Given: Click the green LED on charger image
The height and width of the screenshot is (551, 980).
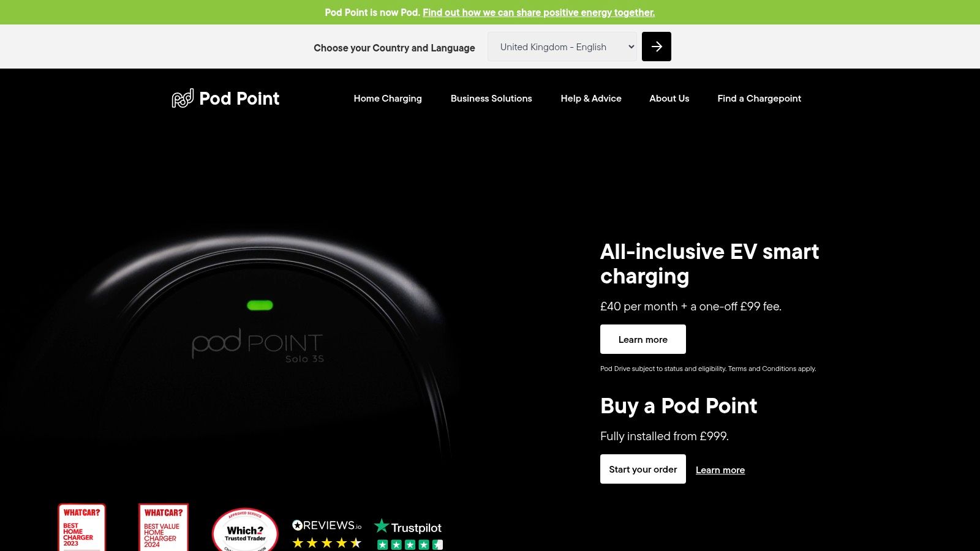Looking at the screenshot, I should (x=260, y=305).
